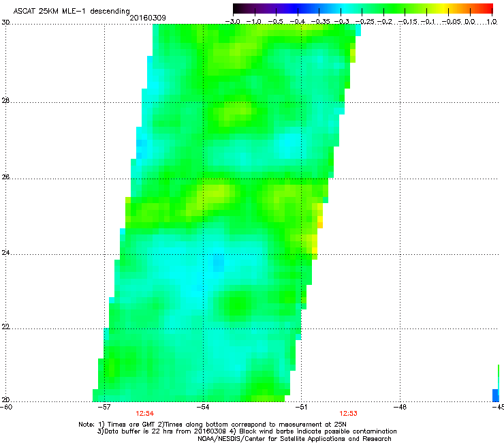Select the date label 20160309
Viewport: 504px width, 443px height.
click(148, 18)
